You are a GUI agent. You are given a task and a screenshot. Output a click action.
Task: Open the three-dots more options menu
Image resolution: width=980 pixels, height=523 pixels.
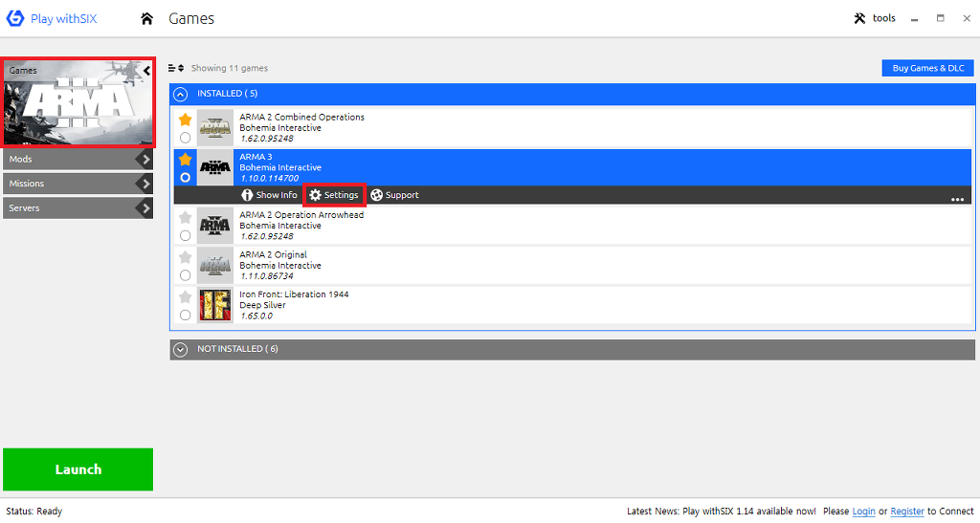coord(957,199)
